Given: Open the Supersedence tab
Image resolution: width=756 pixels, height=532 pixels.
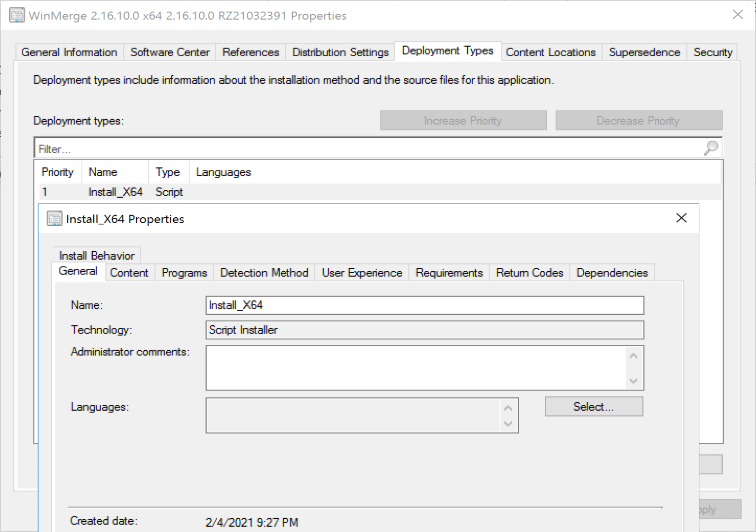Looking at the screenshot, I should (644, 52).
